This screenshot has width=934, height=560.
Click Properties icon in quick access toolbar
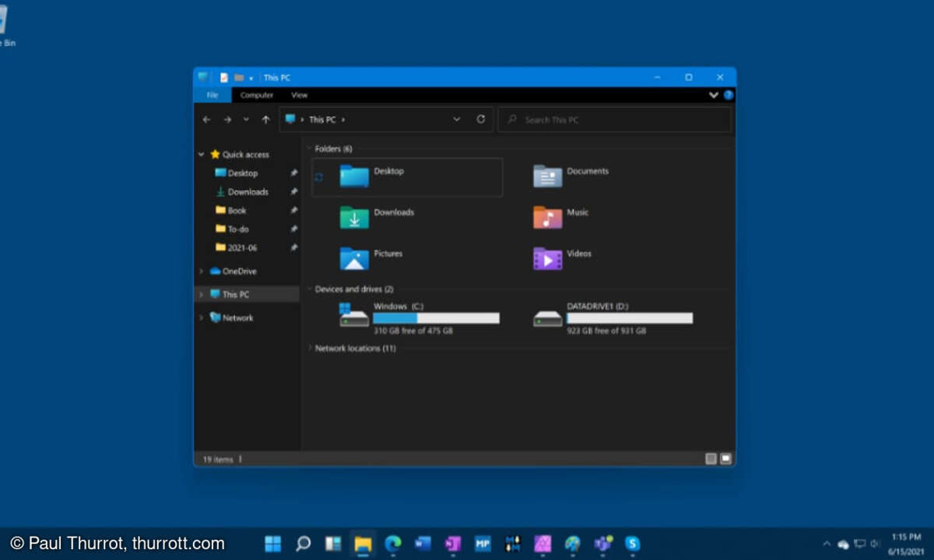pos(224,78)
